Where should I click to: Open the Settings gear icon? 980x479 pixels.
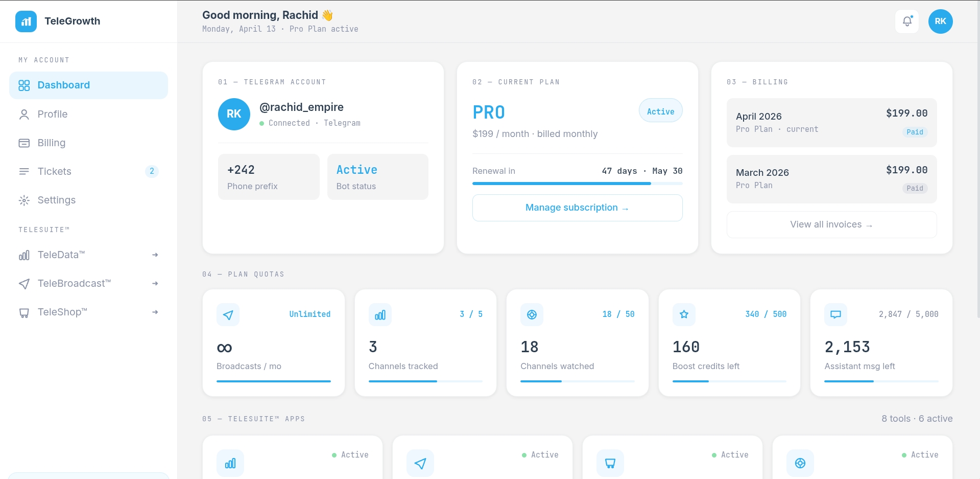pos(24,200)
